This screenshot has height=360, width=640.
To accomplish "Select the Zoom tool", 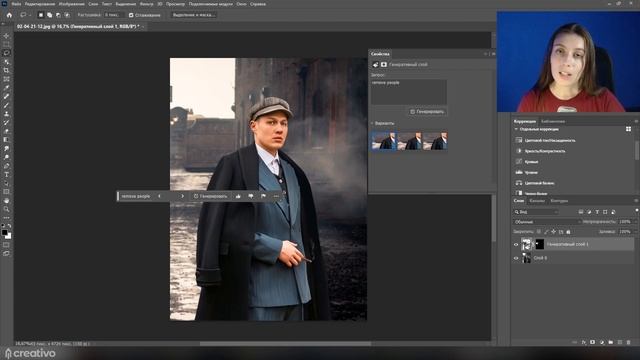I will pyautogui.click(x=6, y=209).
